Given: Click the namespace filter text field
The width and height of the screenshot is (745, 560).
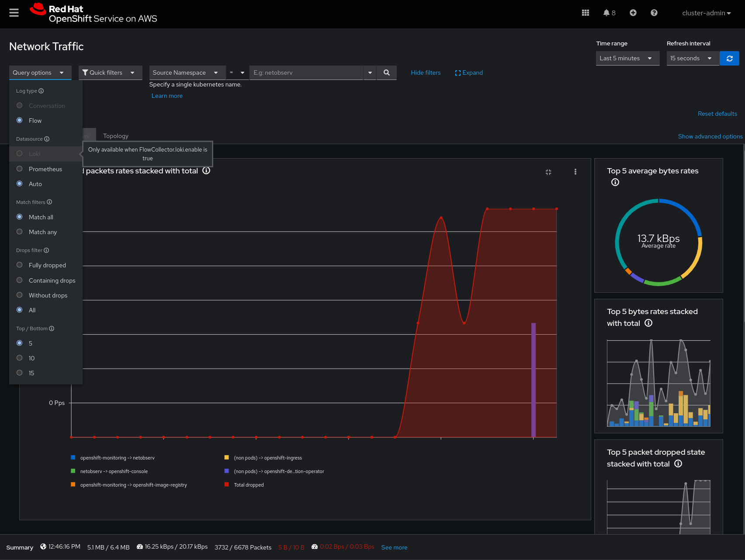Looking at the screenshot, I should click(x=306, y=73).
